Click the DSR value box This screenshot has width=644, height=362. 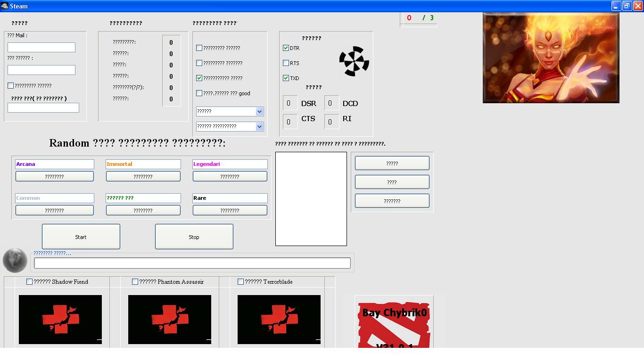pyautogui.click(x=290, y=103)
